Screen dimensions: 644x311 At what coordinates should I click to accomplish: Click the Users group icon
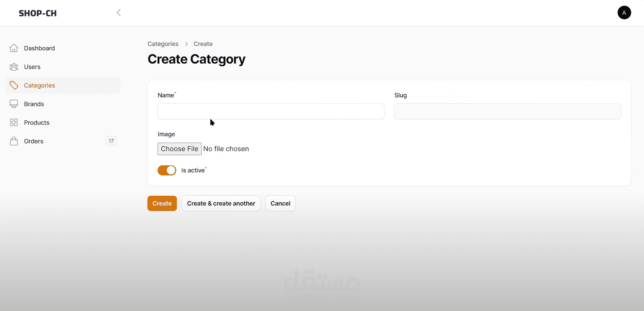[x=14, y=67]
